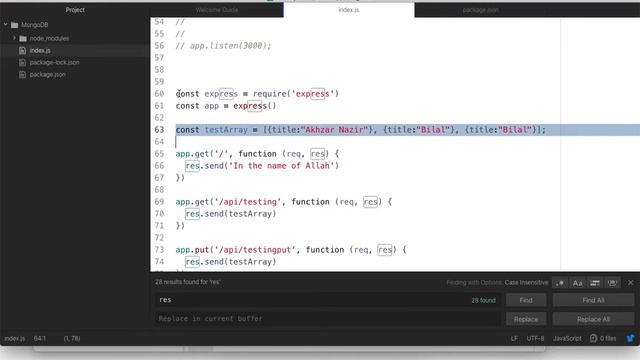This screenshot has width=640, height=360.
Task: Open index.js in the tree view
Action: point(40,51)
